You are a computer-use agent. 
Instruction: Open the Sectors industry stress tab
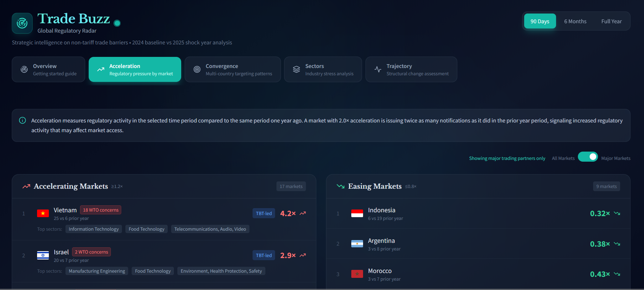coord(323,69)
